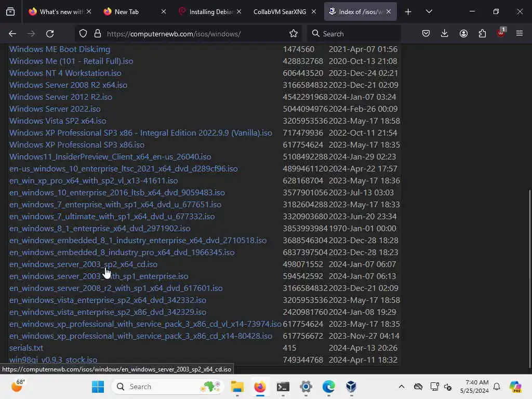Click the OneDrive cloud tray icon
532x399 pixels.
pyautogui.click(x=418, y=387)
